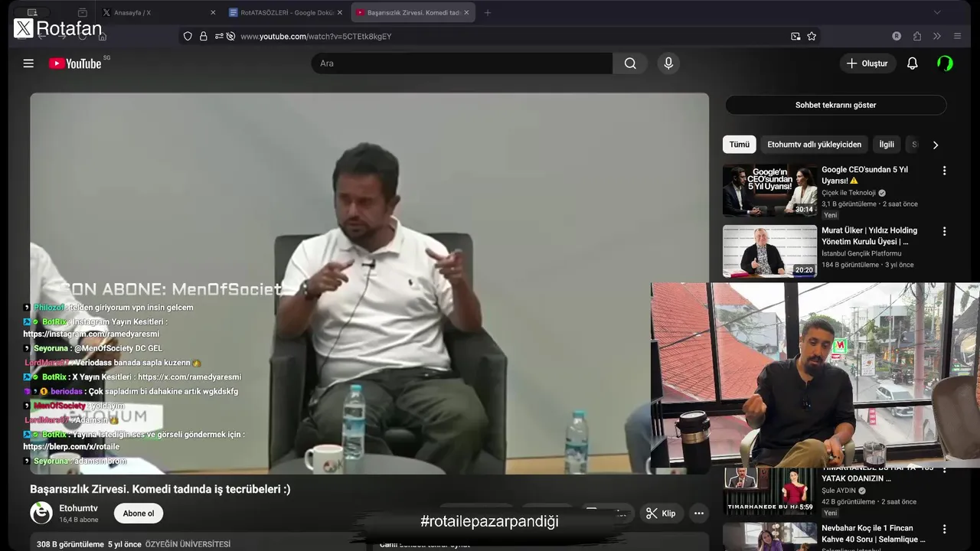Visit Şule AYDIN channel
Screen dimensions: 980x551
coord(840,491)
